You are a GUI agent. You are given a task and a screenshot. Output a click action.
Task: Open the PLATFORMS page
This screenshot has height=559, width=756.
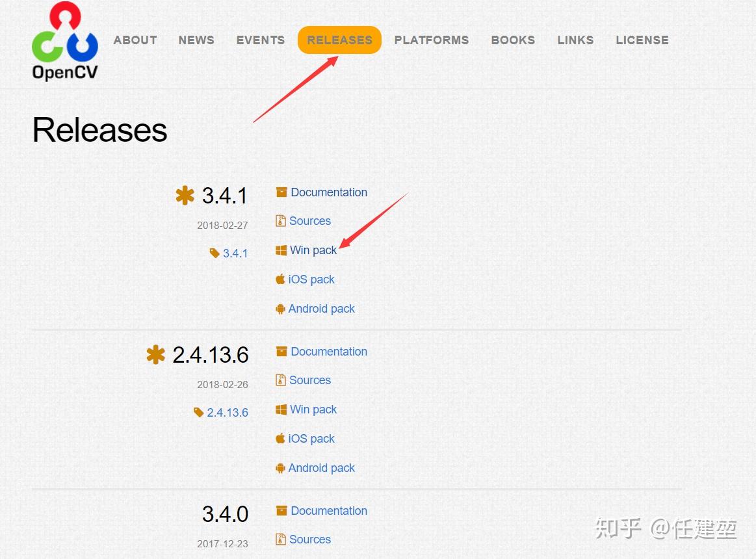click(432, 40)
